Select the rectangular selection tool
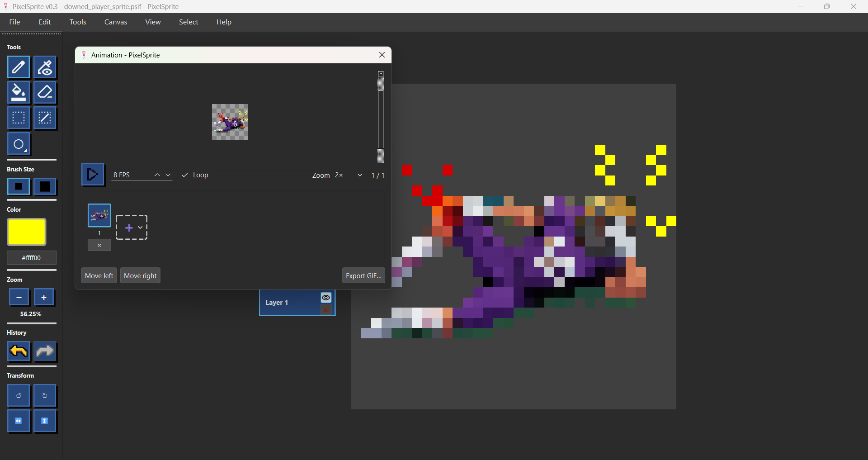The width and height of the screenshot is (868, 460). (19, 118)
